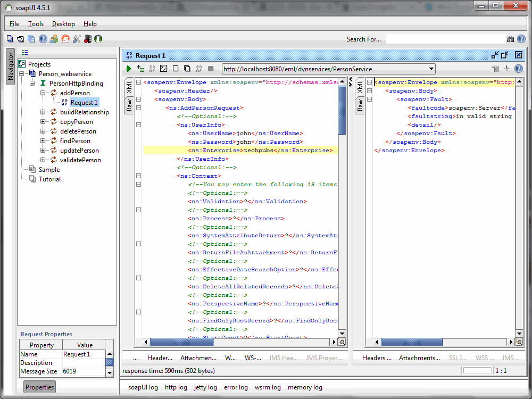The height and width of the screenshot is (399, 532).
Task: Open the forum help icon in main toolbar
Action: point(43,39)
